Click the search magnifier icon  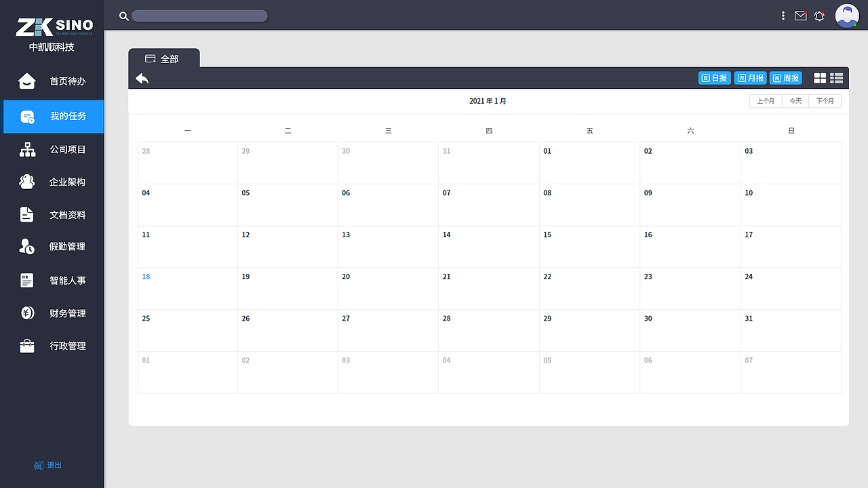point(124,16)
